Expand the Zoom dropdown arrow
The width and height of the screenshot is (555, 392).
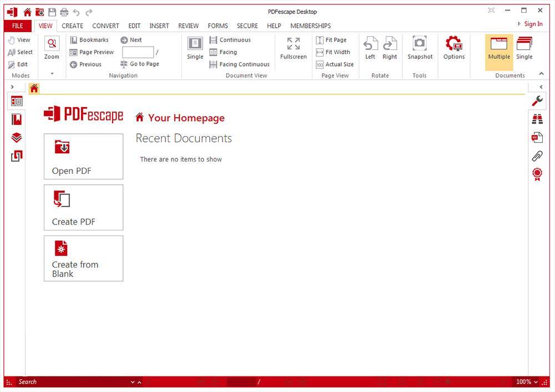pyautogui.click(x=52, y=73)
